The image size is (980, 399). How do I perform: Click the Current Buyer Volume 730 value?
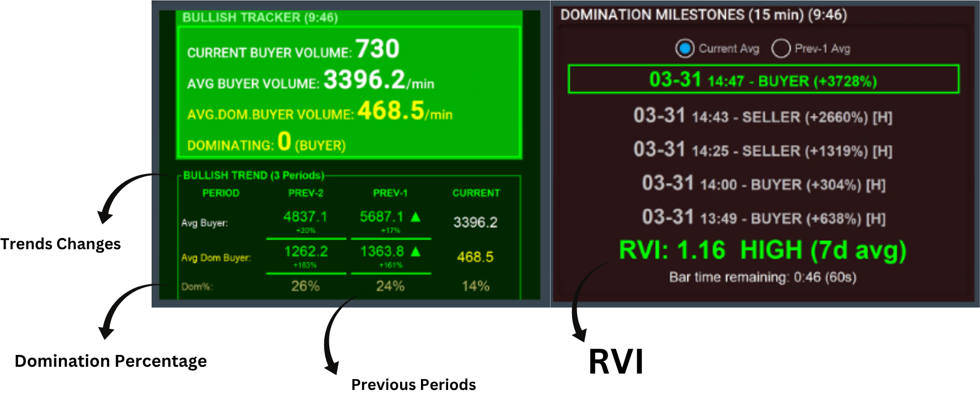point(377,49)
